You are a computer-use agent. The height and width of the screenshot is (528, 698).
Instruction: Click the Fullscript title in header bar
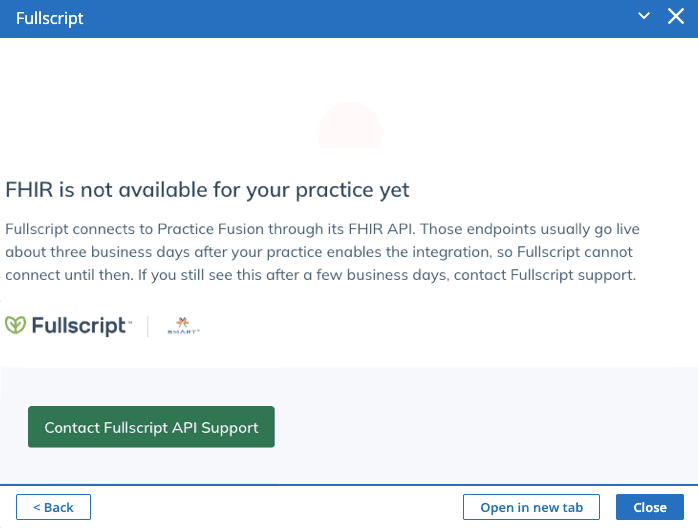49,18
